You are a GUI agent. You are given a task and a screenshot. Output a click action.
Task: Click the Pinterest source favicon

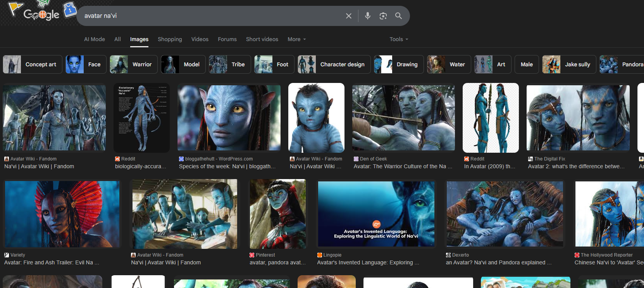[x=252, y=255]
